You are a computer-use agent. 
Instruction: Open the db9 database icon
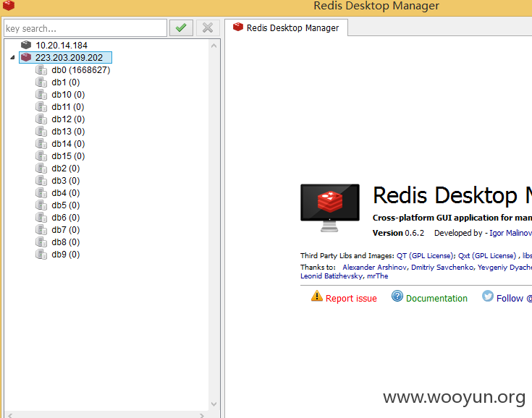[41, 255]
